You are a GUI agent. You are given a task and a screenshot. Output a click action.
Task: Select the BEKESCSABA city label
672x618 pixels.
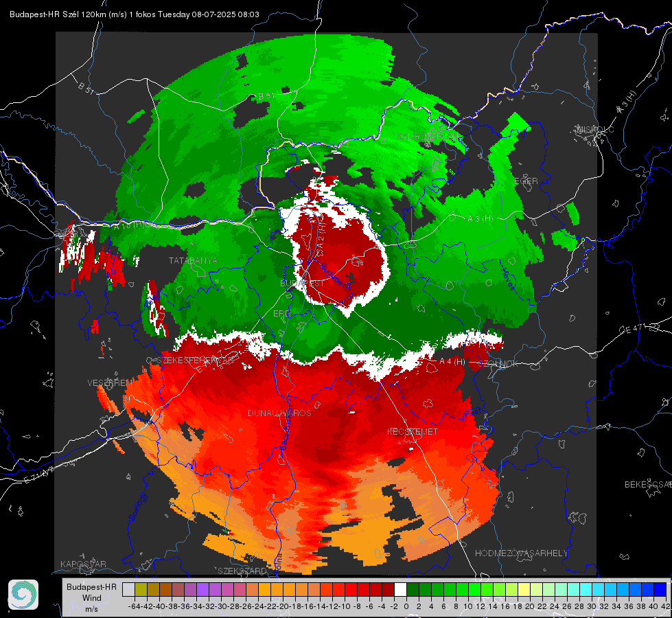point(648,485)
